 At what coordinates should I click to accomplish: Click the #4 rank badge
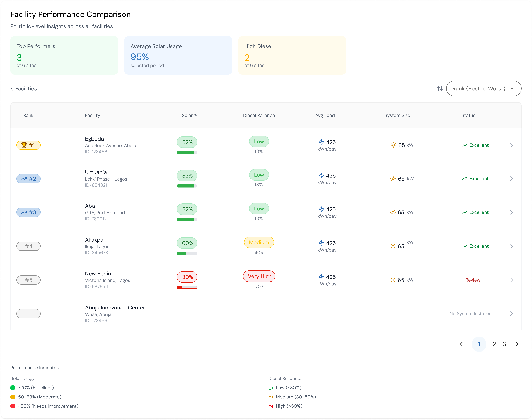28,246
